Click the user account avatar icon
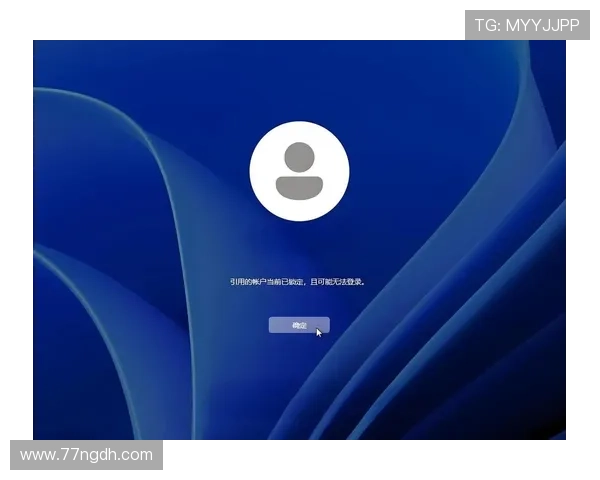Image resolution: width=600 pixels, height=480 pixels. [x=299, y=172]
